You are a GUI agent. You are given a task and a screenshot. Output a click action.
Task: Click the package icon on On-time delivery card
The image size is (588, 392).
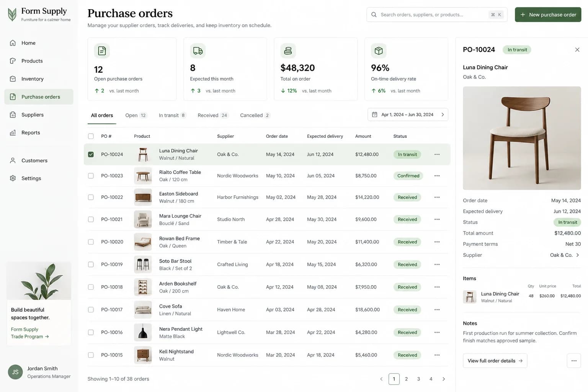click(379, 51)
